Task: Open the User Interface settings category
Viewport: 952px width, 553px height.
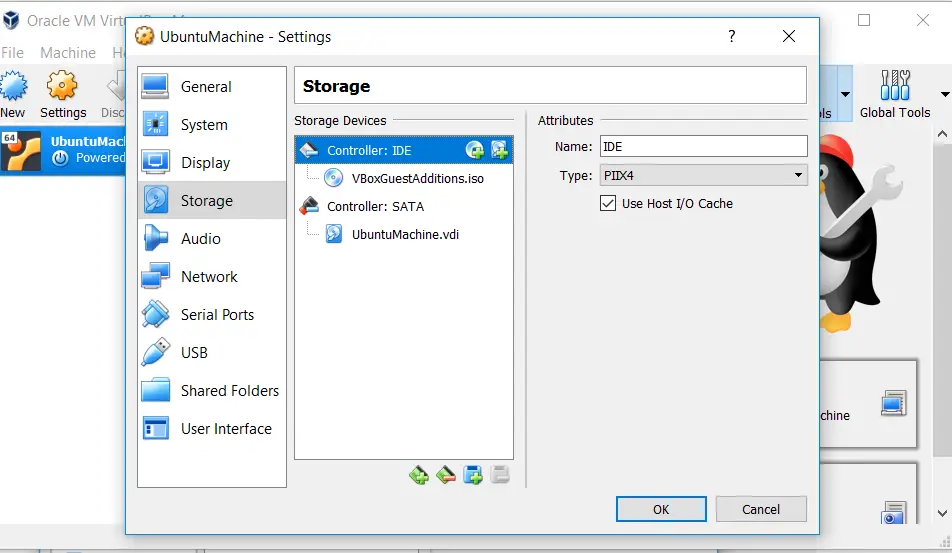Action: (211, 429)
